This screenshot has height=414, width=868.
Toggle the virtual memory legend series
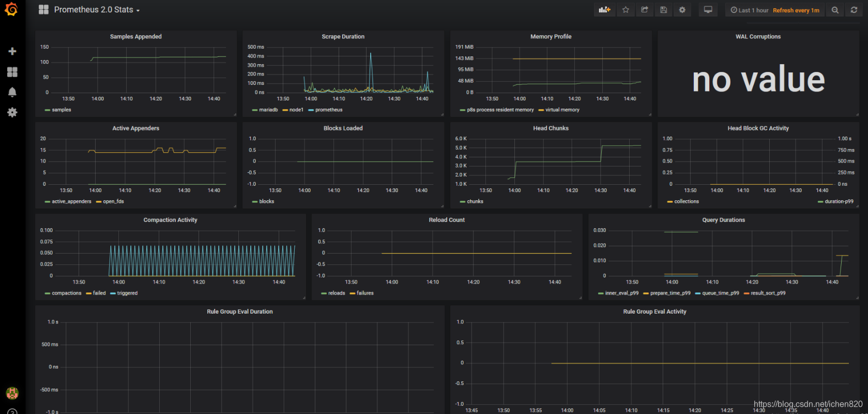562,110
